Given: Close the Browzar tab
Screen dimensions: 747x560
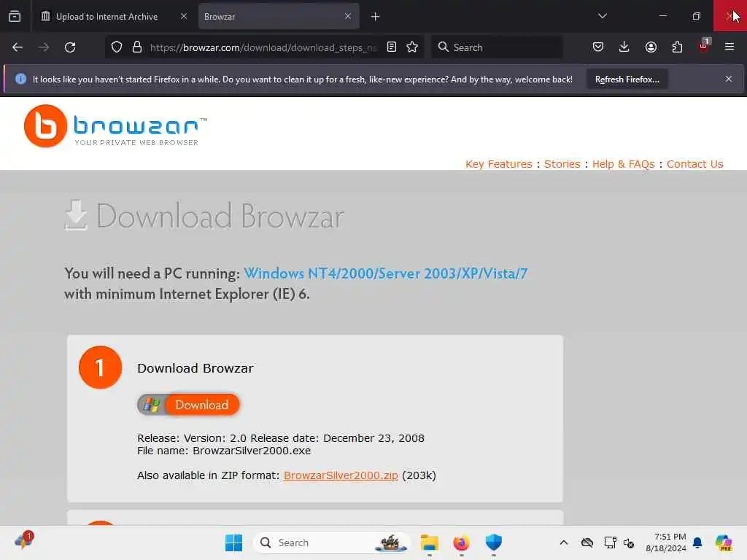Looking at the screenshot, I should 348,16.
